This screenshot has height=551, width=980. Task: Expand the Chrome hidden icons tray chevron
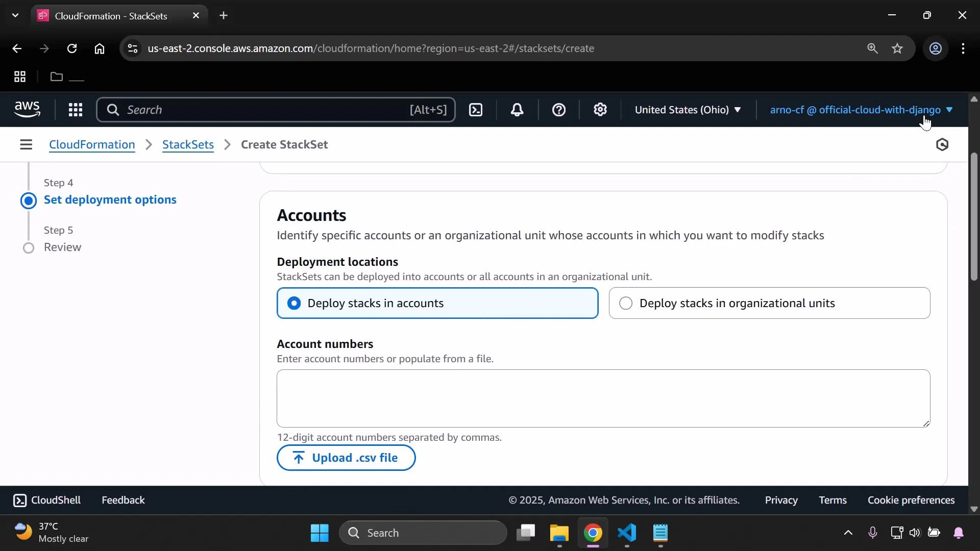coord(847,532)
